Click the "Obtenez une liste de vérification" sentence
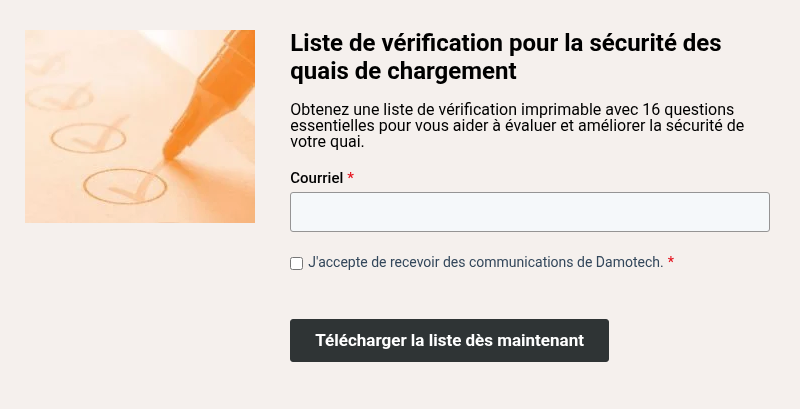Viewport: 800px width, 409px height. pyautogui.click(x=420, y=108)
